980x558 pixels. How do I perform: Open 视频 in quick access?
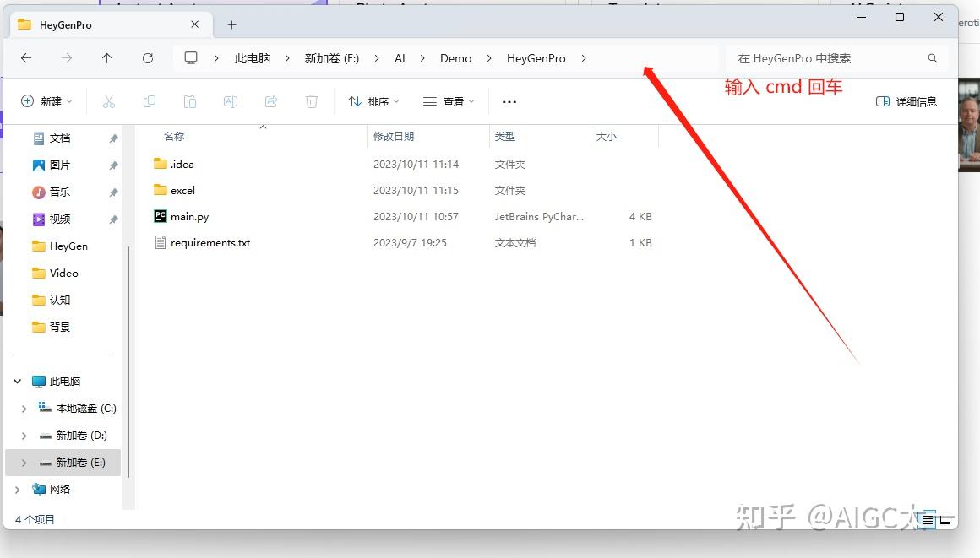pos(60,219)
